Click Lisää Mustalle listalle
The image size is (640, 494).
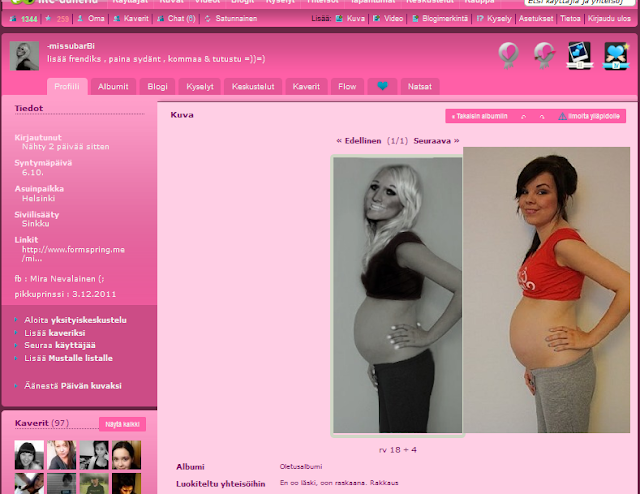(x=68, y=358)
